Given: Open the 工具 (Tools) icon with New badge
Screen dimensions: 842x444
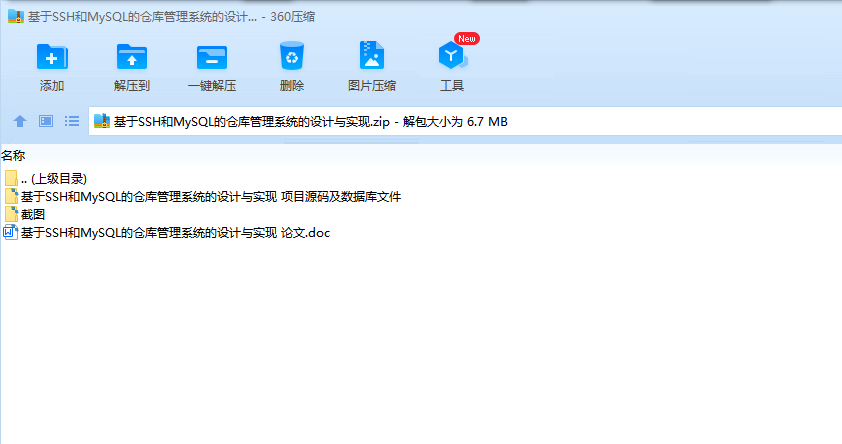Looking at the screenshot, I should (453, 55).
